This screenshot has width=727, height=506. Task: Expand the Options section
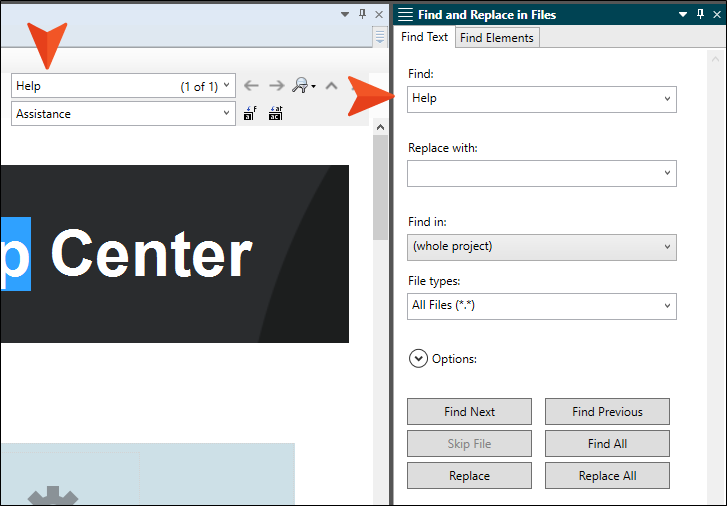coord(418,359)
